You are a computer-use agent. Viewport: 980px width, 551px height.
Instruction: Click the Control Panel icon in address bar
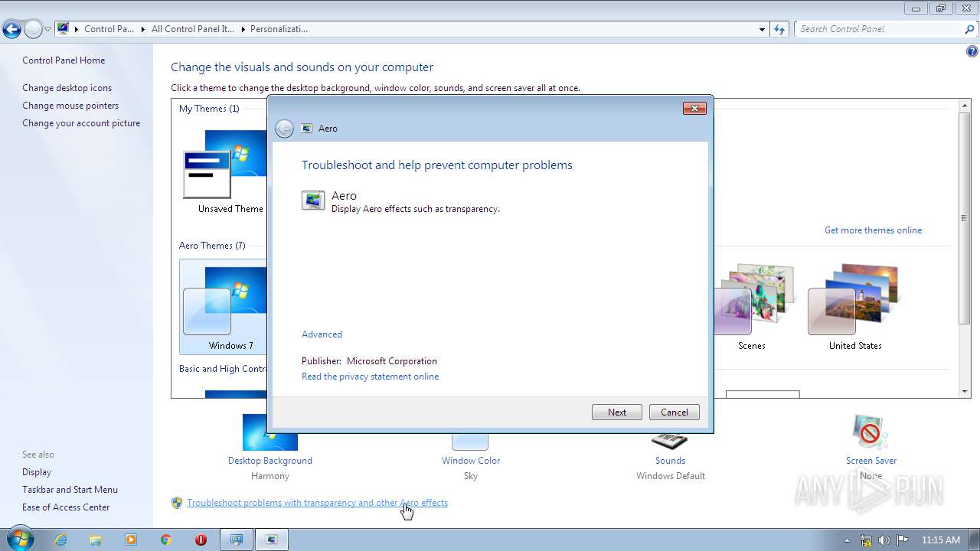[64, 29]
